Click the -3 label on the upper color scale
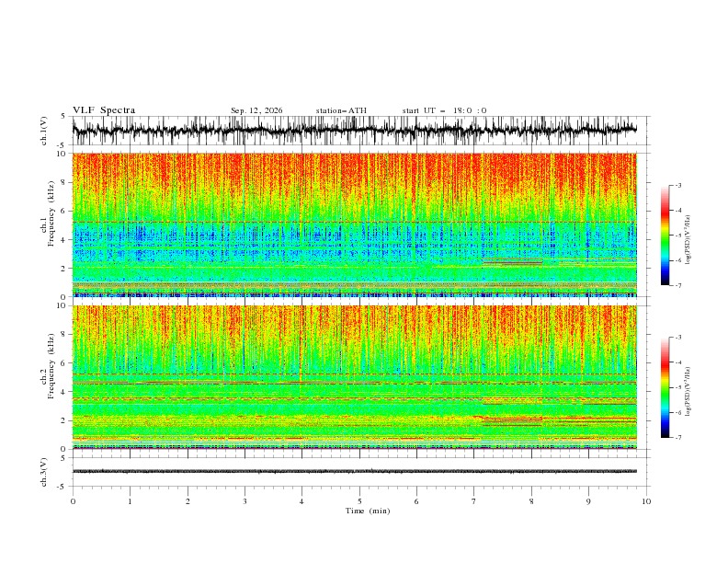Image resolution: width=728 pixels, height=563 pixels. click(678, 185)
